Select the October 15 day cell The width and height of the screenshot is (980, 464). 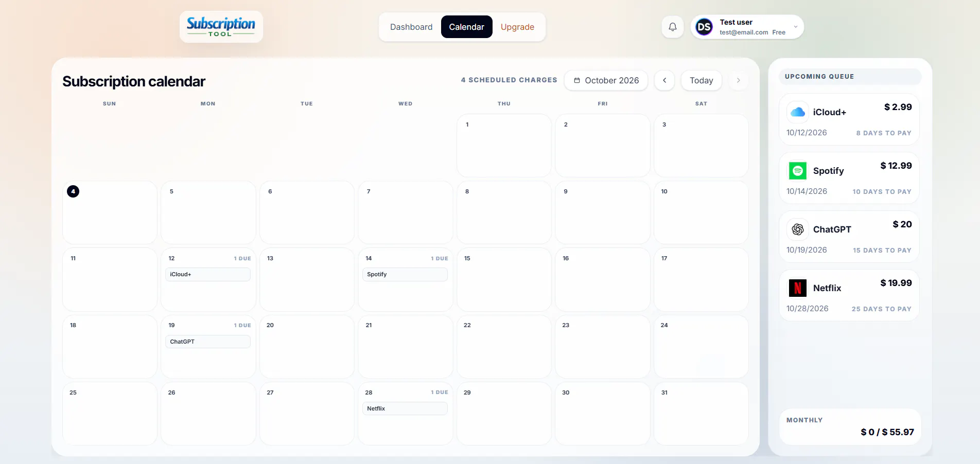(504, 279)
